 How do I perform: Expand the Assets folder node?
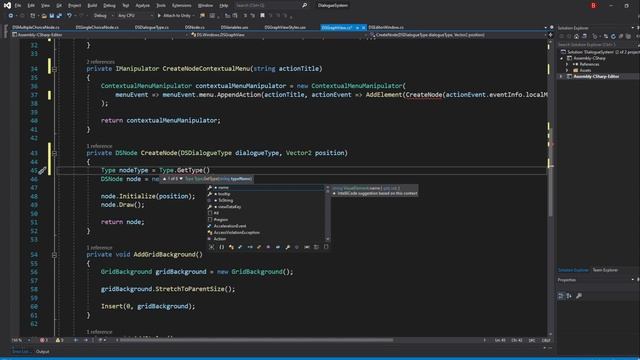[x=567, y=71]
